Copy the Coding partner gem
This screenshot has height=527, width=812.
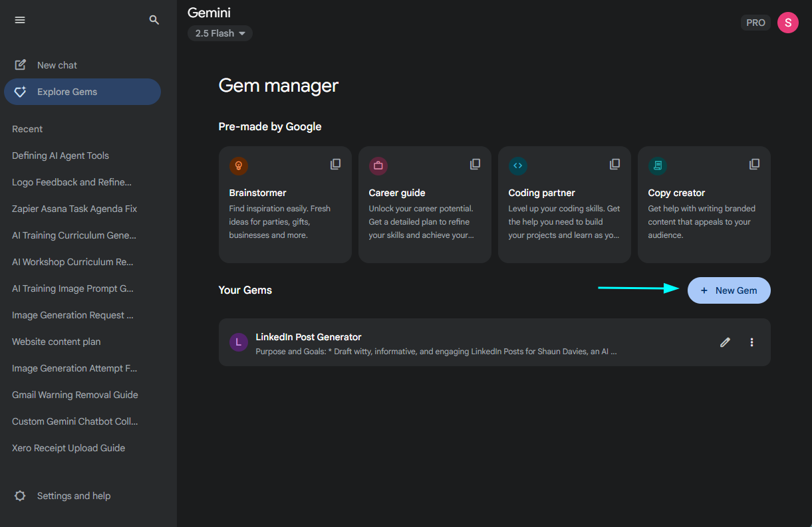[615, 163]
